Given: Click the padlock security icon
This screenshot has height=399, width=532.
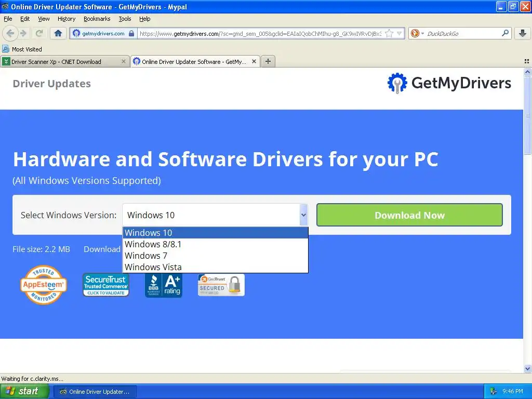Looking at the screenshot, I should click(x=131, y=33).
